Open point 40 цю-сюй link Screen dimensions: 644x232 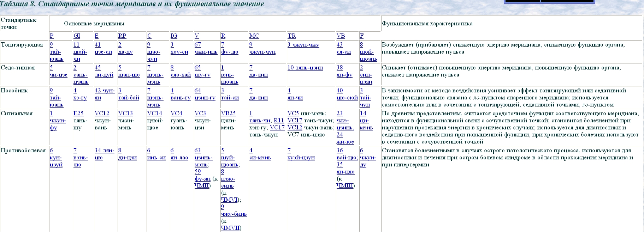[347, 94]
